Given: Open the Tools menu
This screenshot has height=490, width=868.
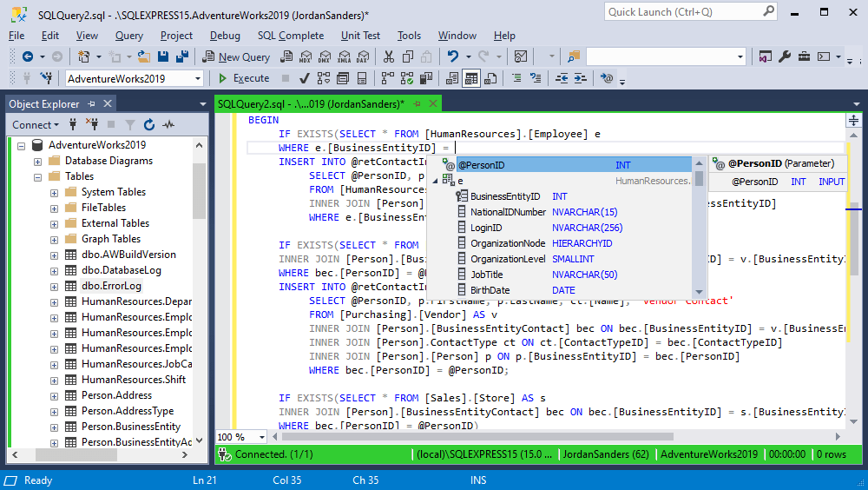Looking at the screenshot, I should pyautogui.click(x=409, y=36).
